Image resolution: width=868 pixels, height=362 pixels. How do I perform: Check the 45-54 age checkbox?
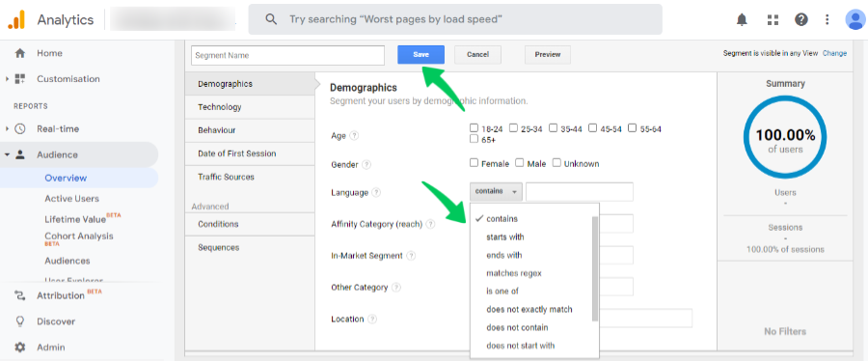(592, 128)
